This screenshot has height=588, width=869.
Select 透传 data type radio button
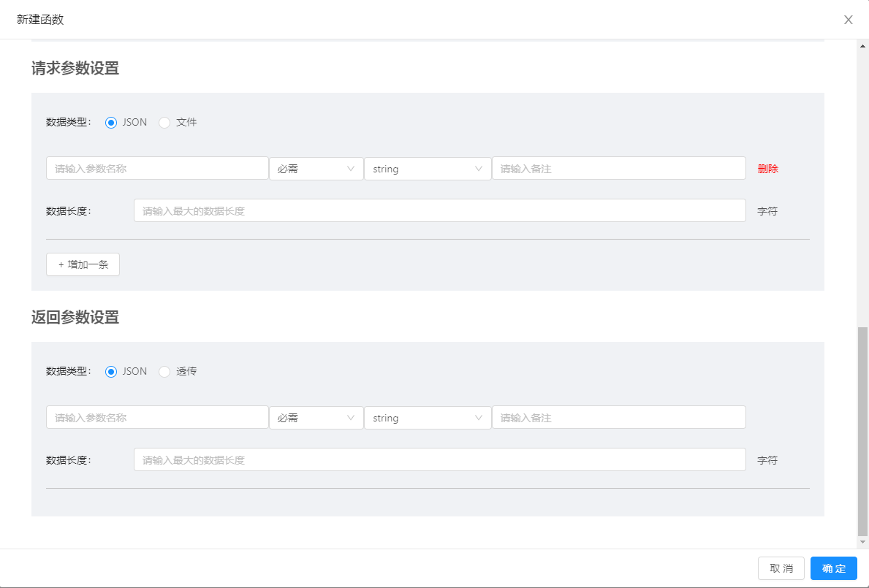[164, 372]
